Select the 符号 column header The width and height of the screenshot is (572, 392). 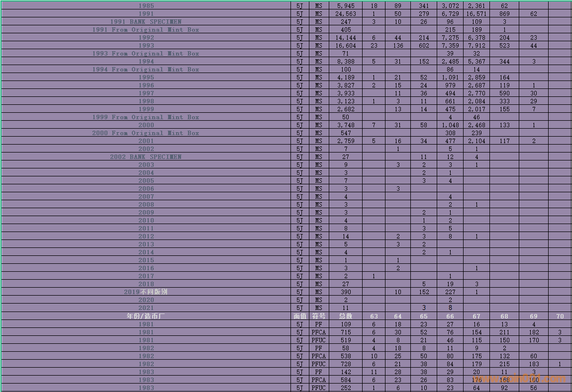click(x=318, y=316)
